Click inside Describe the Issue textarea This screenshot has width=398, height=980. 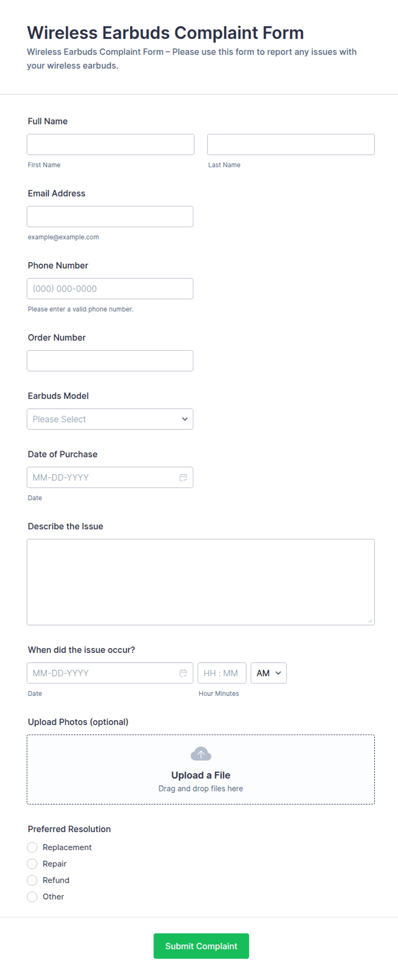(x=201, y=582)
